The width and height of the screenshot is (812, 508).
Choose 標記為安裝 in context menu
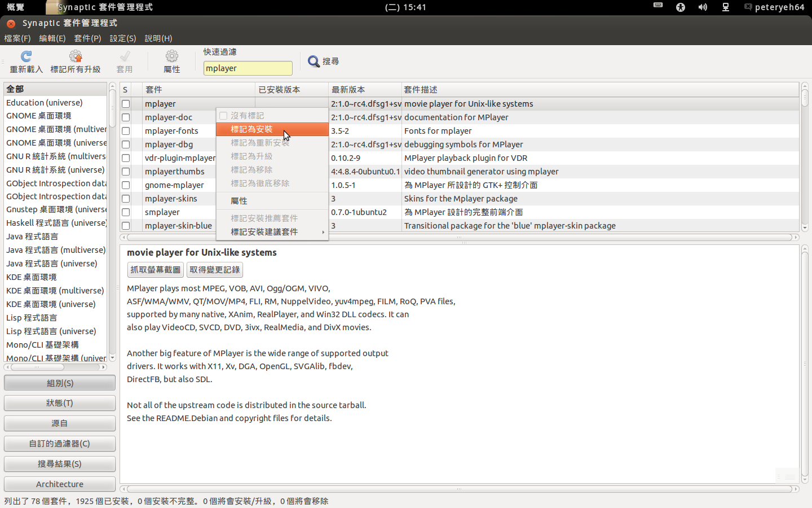[x=272, y=129]
